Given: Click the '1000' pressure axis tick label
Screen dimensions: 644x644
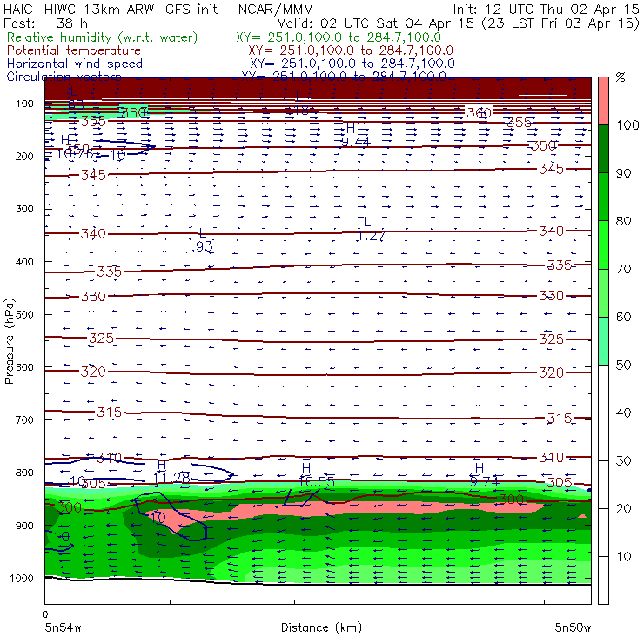Looking at the screenshot, I should [x=22, y=578].
